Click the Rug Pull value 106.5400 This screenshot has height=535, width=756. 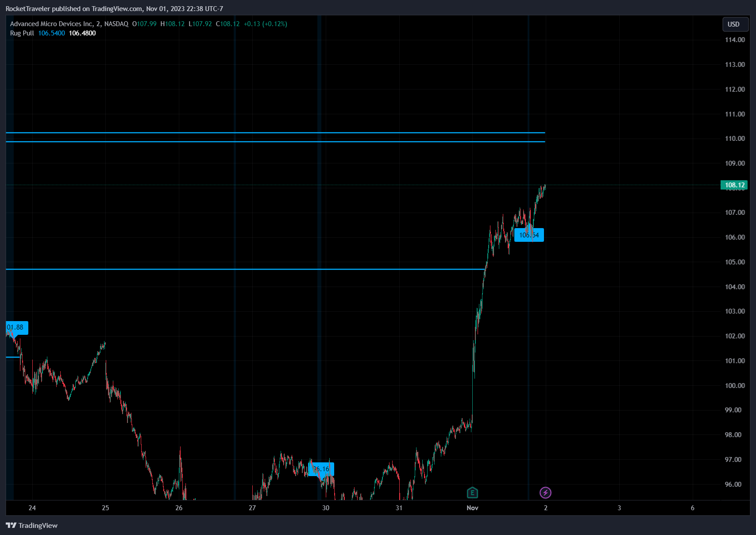(x=51, y=33)
